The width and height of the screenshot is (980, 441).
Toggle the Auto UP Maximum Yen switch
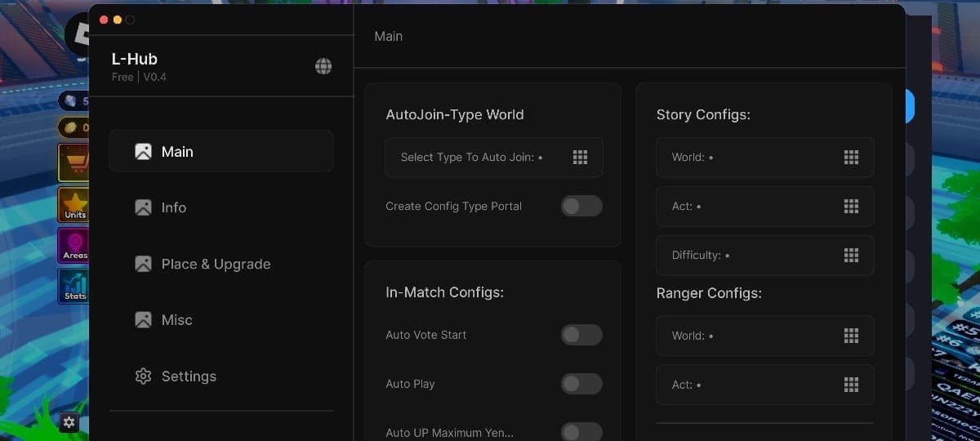[581, 431]
